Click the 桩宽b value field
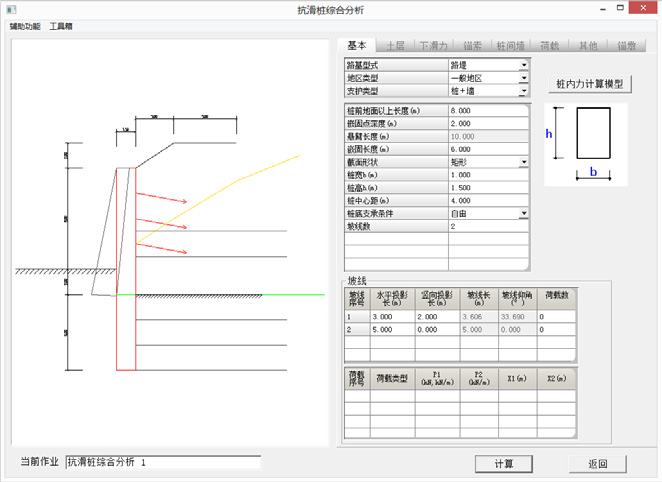The image size is (662, 482). [x=487, y=175]
